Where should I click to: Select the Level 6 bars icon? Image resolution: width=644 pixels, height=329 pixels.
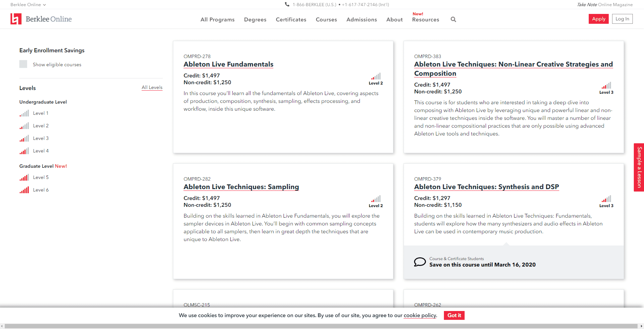point(24,190)
